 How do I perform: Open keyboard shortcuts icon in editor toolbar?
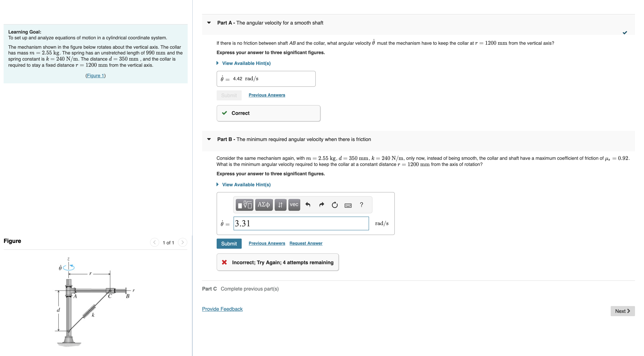(x=348, y=205)
